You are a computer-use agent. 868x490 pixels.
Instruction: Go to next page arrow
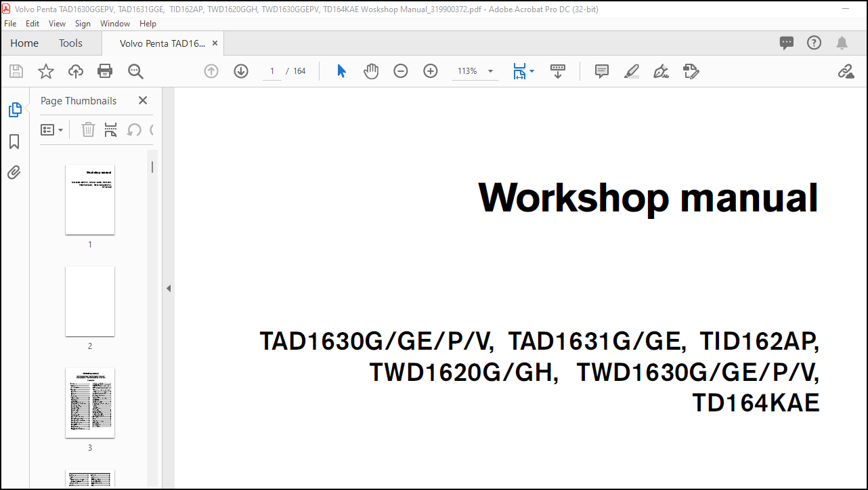241,71
